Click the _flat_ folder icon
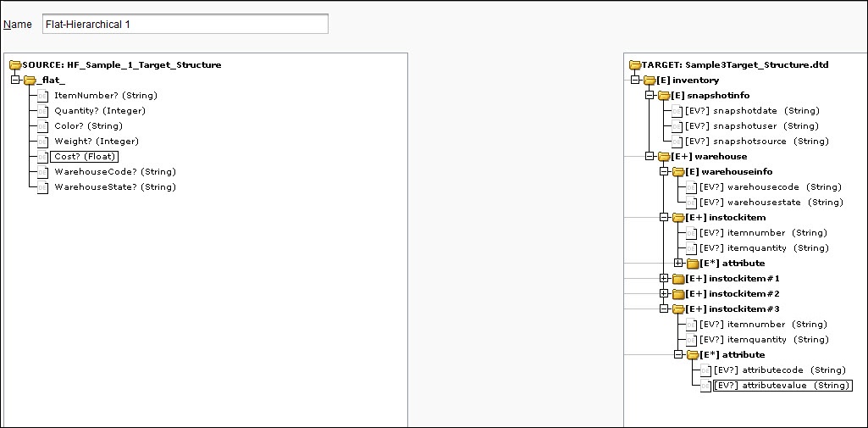 click(x=30, y=81)
